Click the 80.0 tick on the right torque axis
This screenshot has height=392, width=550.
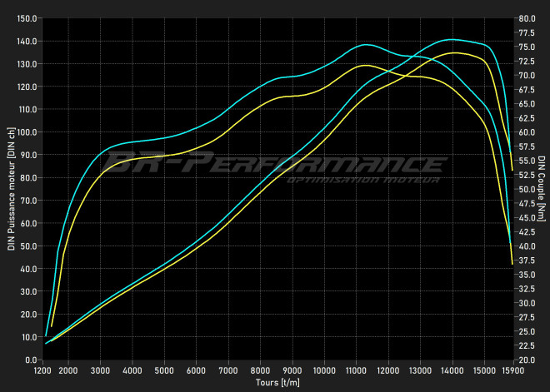(525, 17)
